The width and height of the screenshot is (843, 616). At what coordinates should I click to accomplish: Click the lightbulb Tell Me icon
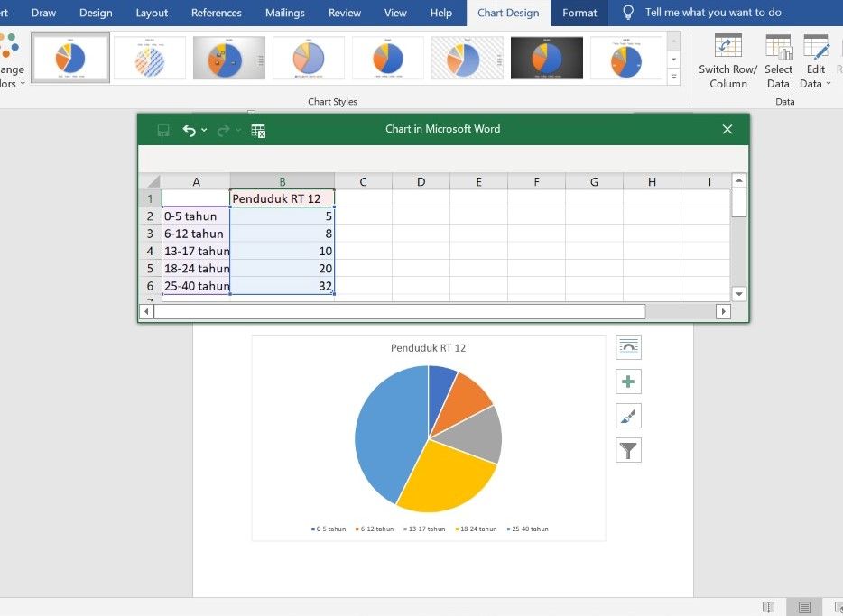click(628, 13)
